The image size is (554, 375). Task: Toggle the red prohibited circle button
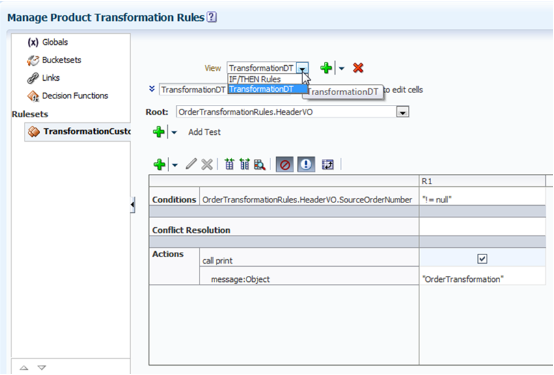click(x=285, y=164)
